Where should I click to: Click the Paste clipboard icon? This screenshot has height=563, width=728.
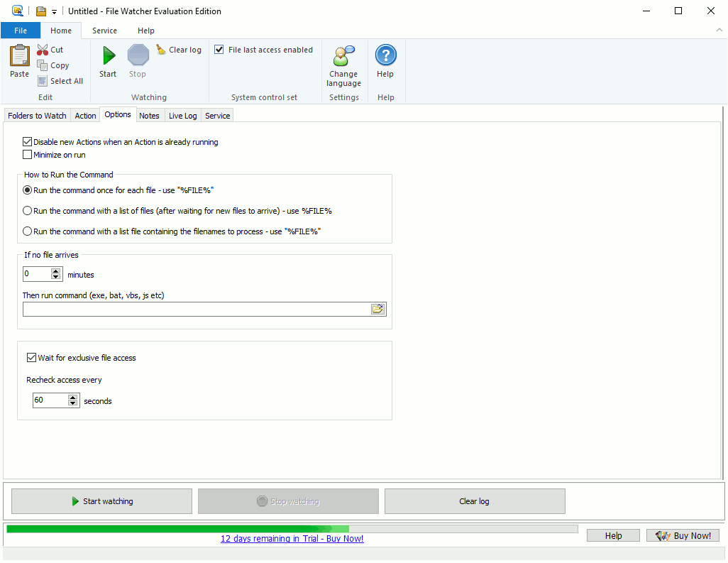pyautogui.click(x=18, y=57)
